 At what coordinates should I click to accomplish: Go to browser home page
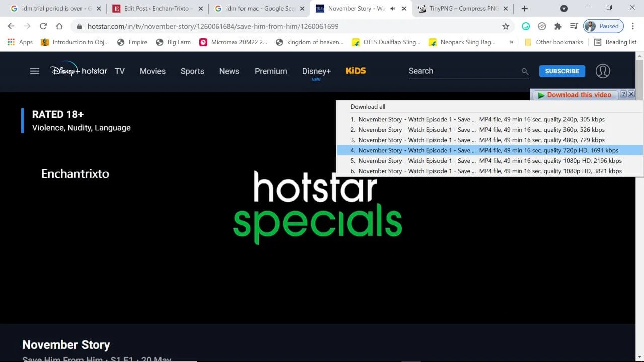tap(59, 26)
